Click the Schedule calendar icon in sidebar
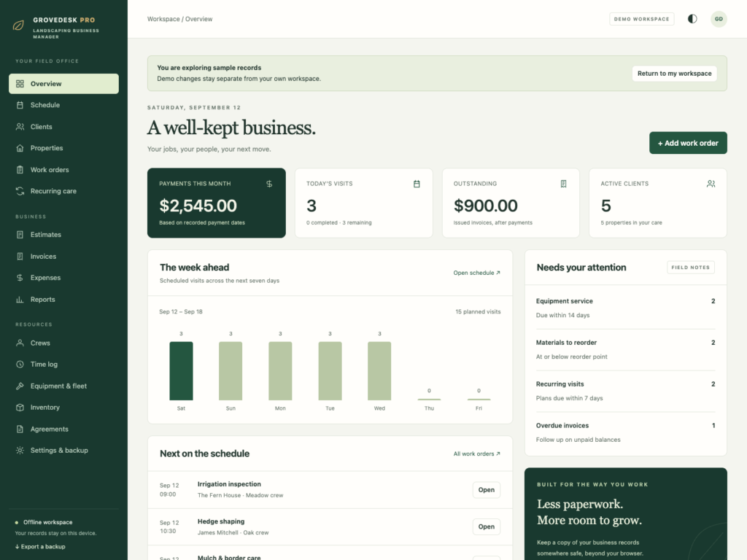Screen dimensions: 747x560 tap(20, 105)
